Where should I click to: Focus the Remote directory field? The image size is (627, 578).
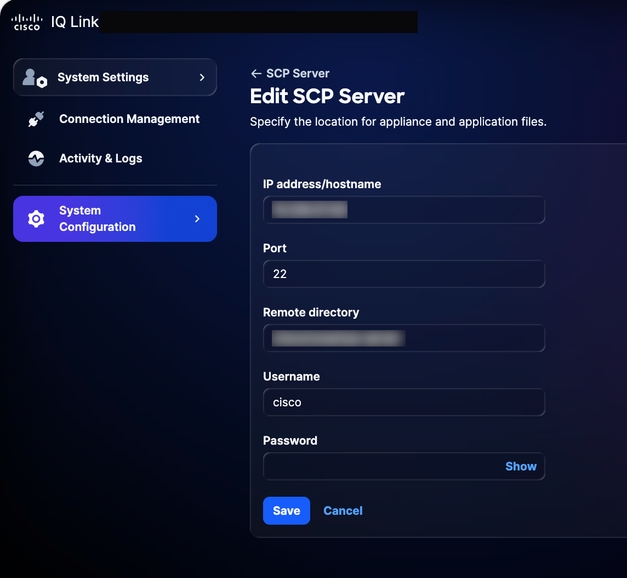(x=404, y=338)
